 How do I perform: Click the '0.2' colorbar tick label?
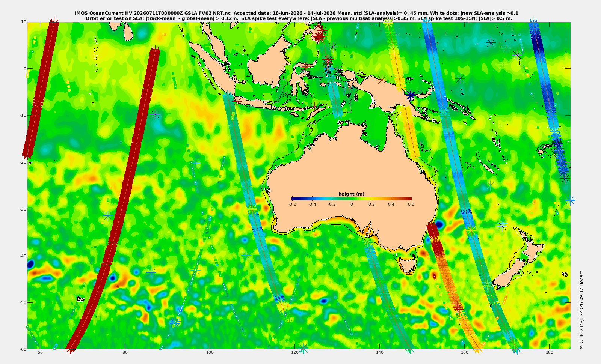(x=371, y=204)
